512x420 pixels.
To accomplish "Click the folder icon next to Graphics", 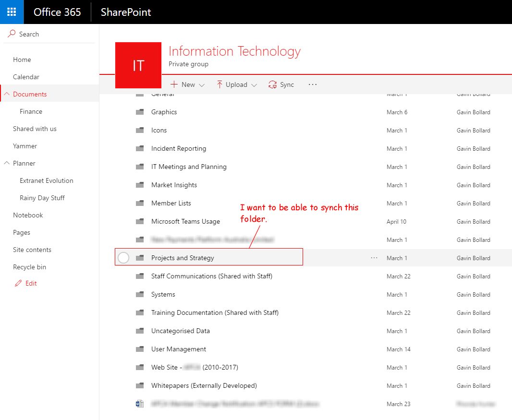I will coord(140,112).
